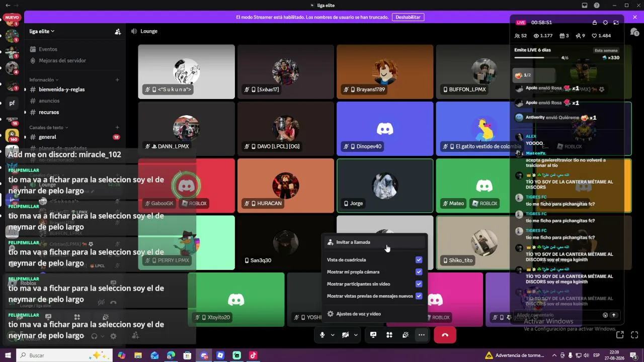The width and height of the screenshot is (644, 362).
Task: Collapse the Información category
Action: coord(44,80)
